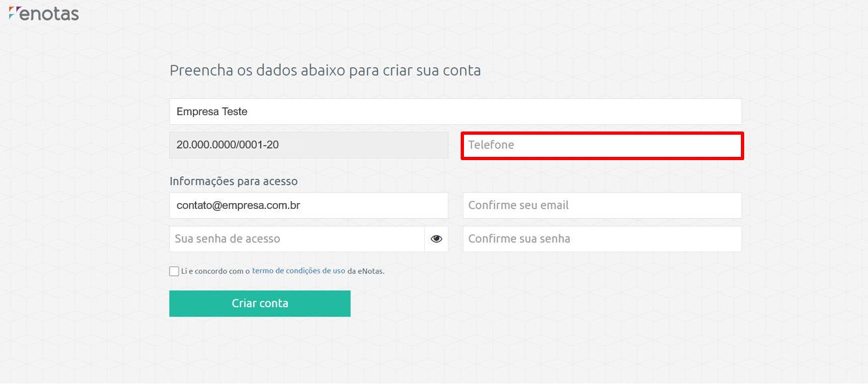Click the Preencha os dados abaixo heading
Screen dimensions: 868x384
click(x=325, y=70)
